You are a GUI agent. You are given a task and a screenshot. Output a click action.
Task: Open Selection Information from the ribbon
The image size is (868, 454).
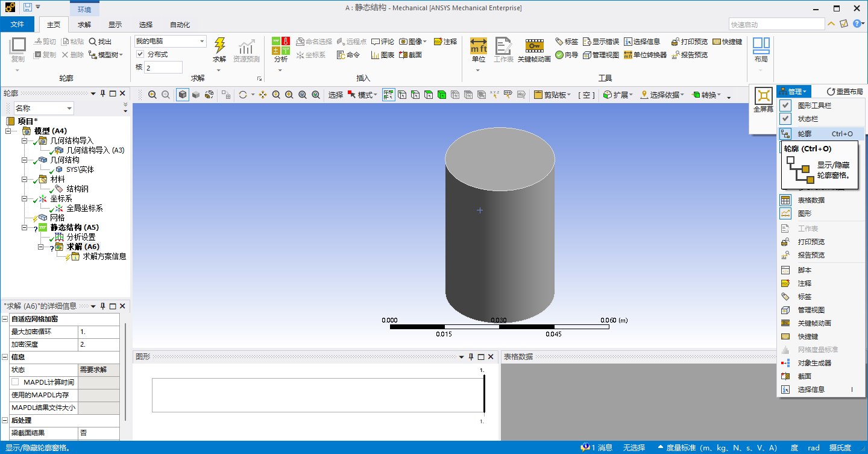tap(642, 42)
